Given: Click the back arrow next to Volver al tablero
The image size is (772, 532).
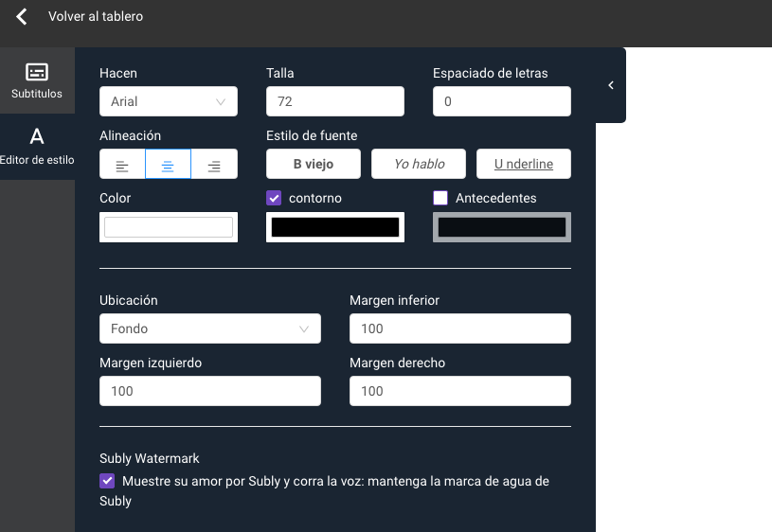Looking at the screenshot, I should (x=22, y=17).
